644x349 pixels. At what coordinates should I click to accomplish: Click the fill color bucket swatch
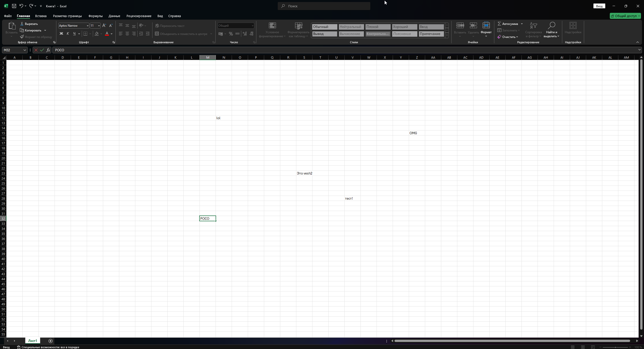[x=97, y=34]
